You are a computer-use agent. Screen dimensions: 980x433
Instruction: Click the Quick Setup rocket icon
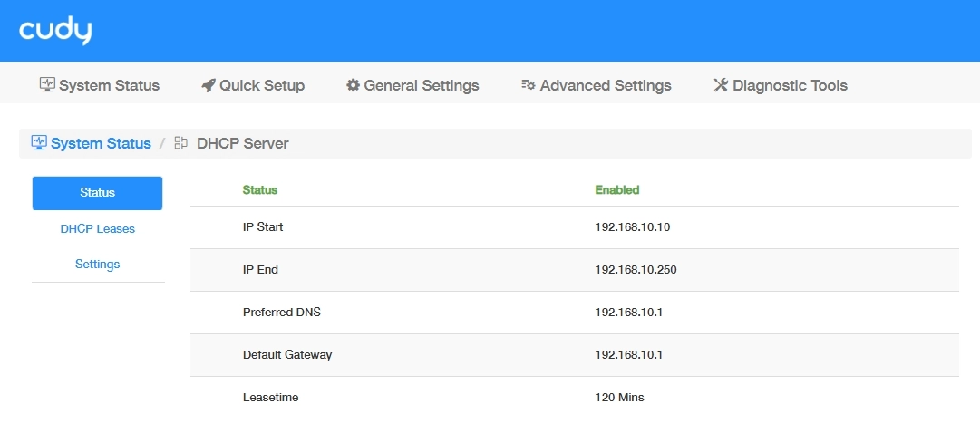coord(208,85)
